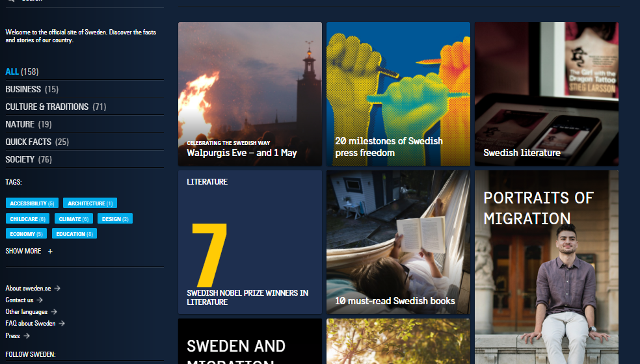Screen dimensions: 640x364
Task: Follow the Contact us link
Action: pos(24,300)
